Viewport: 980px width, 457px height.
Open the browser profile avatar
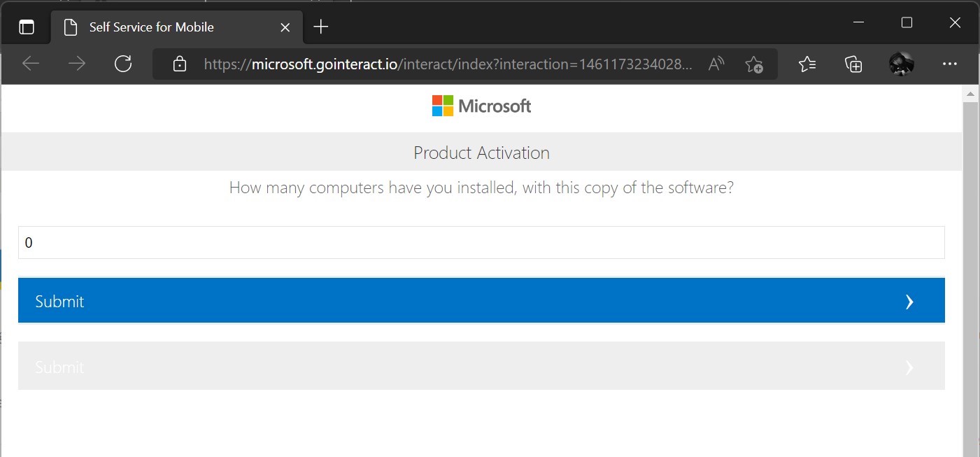[902, 64]
